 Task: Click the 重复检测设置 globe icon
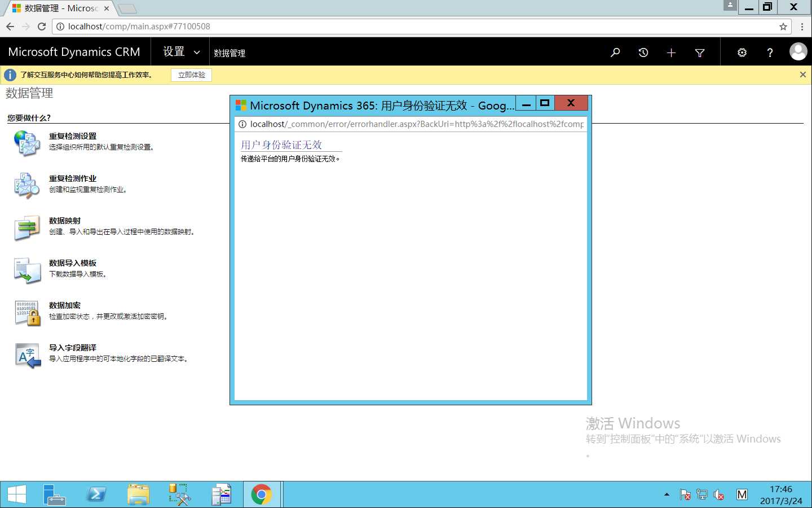coord(27,143)
